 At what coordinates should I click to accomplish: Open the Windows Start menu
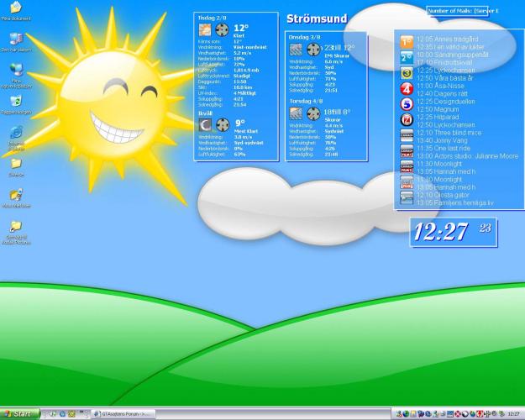point(18,413)
